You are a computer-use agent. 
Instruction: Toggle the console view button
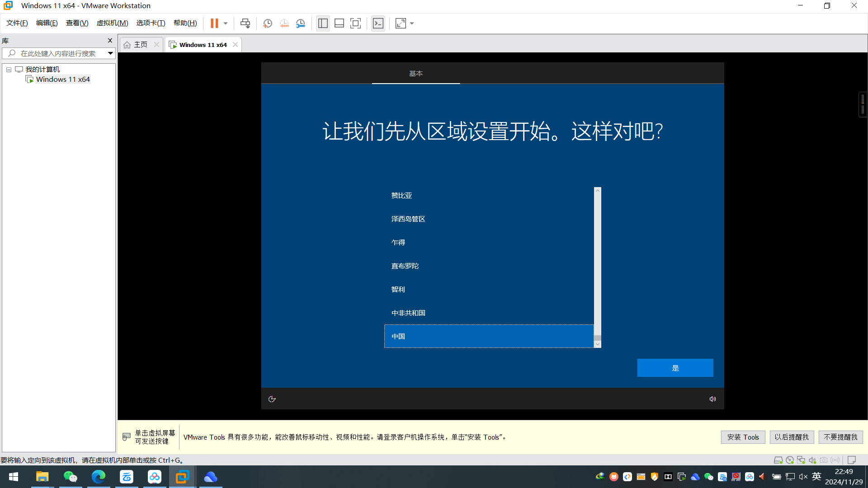pos(378,23)
